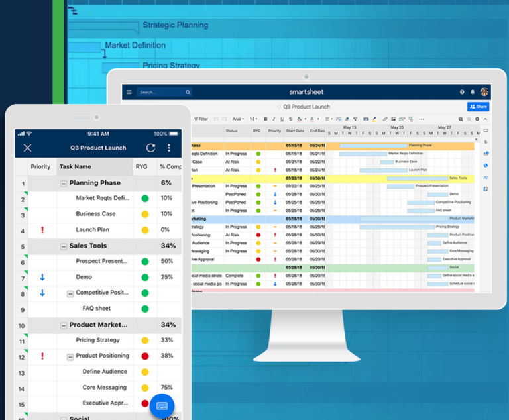Click the blue Share button
The width and height of the screenshot is (509, 420).
click(x=478, y=107)
